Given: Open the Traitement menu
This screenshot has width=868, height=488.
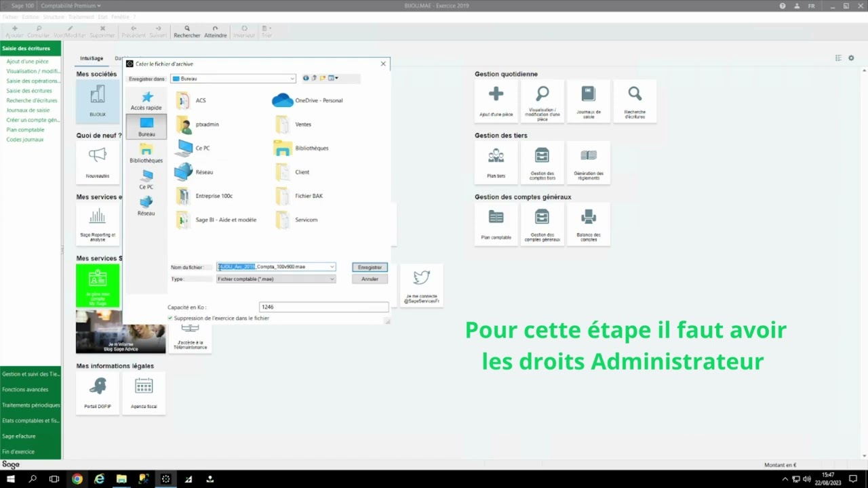Looking at the screenshot, I should tap(82, 16).
